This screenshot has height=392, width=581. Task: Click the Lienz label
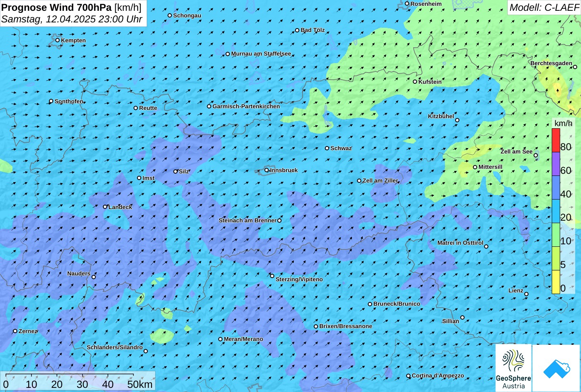[x=516, y=290]
